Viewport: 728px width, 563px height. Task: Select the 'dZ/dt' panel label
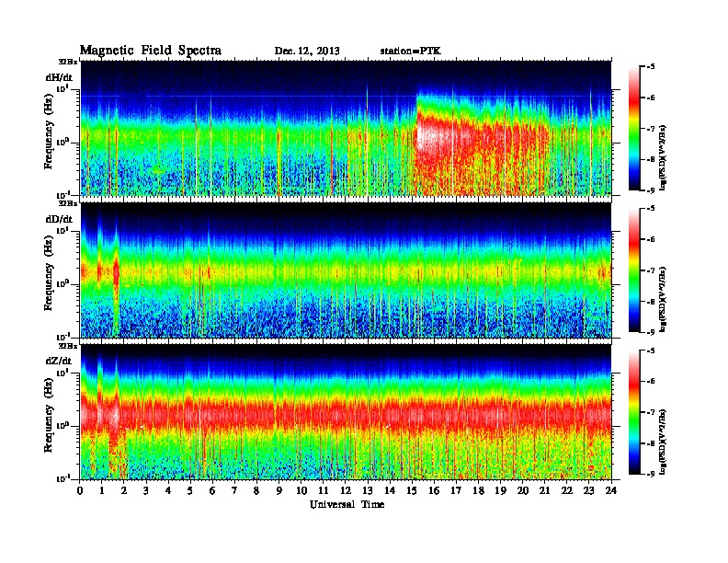click(x=59, y=361)
